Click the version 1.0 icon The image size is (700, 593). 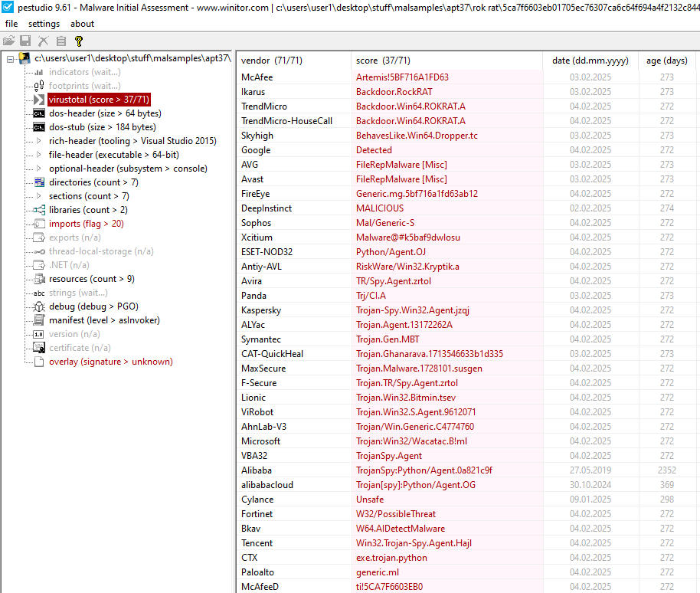point(39,334)
